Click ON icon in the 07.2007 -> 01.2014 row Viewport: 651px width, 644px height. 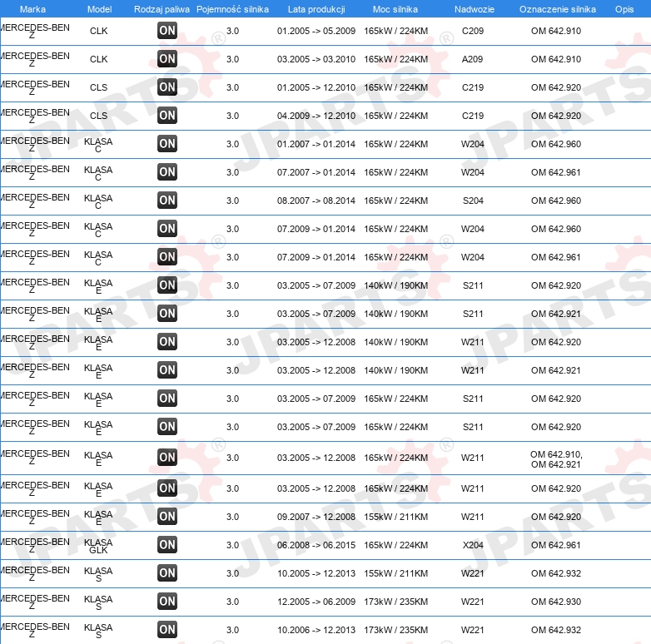tap(167, 172)
